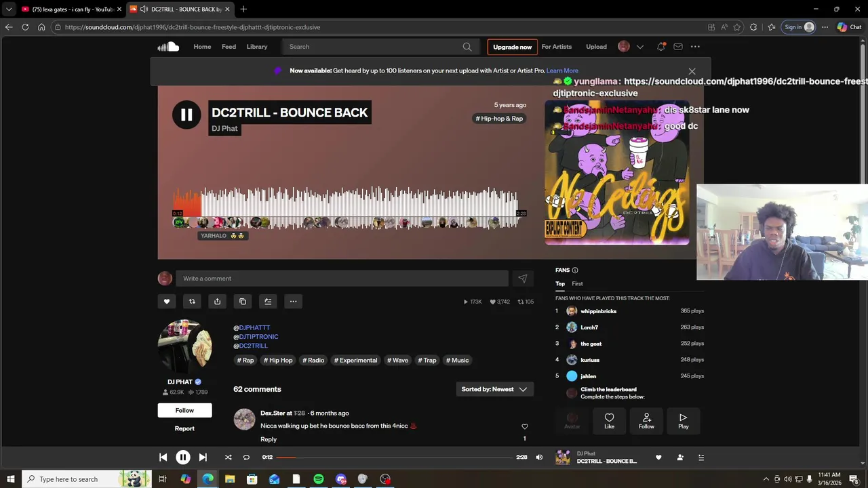
Task: Toggle shuffle in the player bar
Action: coord(228,457)
